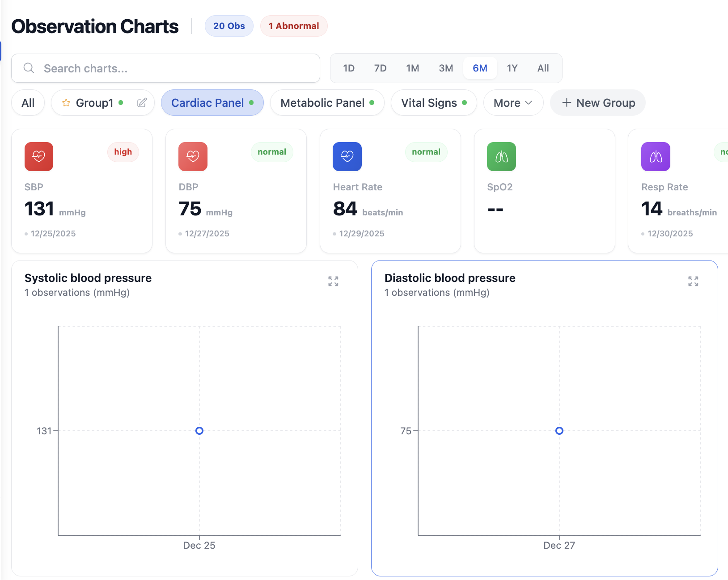Expand the Systolic blood pressure chart
The height and width of the screenshot is (580, 728).
click(333, 281)
